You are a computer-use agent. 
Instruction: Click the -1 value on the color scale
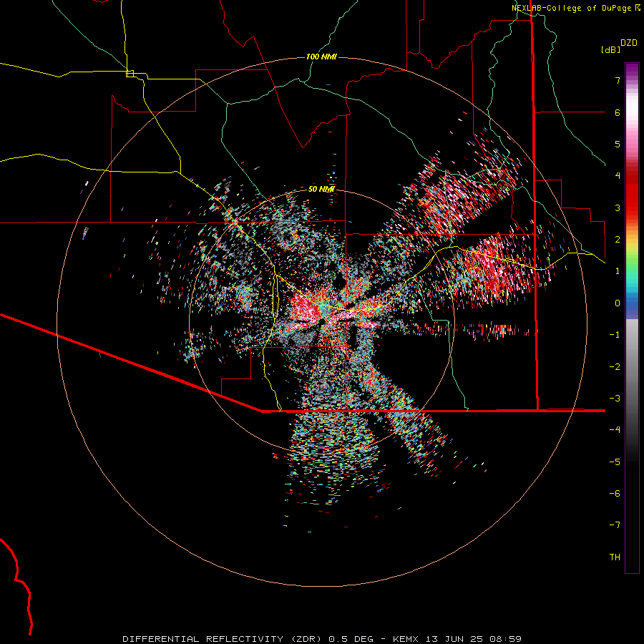tap(615, 335)
